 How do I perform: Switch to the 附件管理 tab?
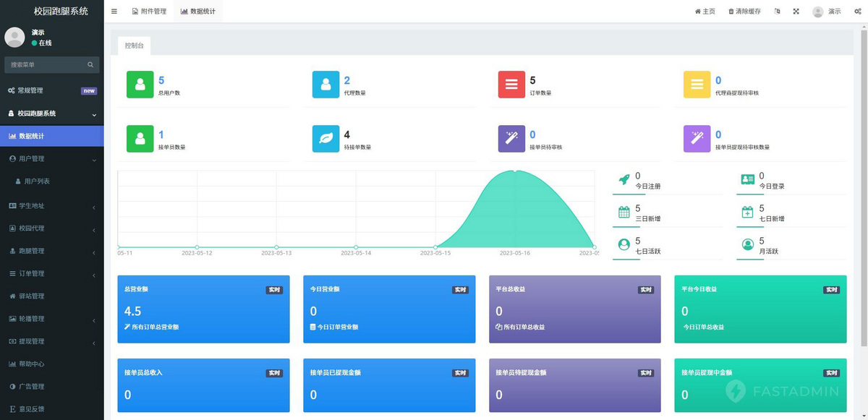click(x=150, y=12)
